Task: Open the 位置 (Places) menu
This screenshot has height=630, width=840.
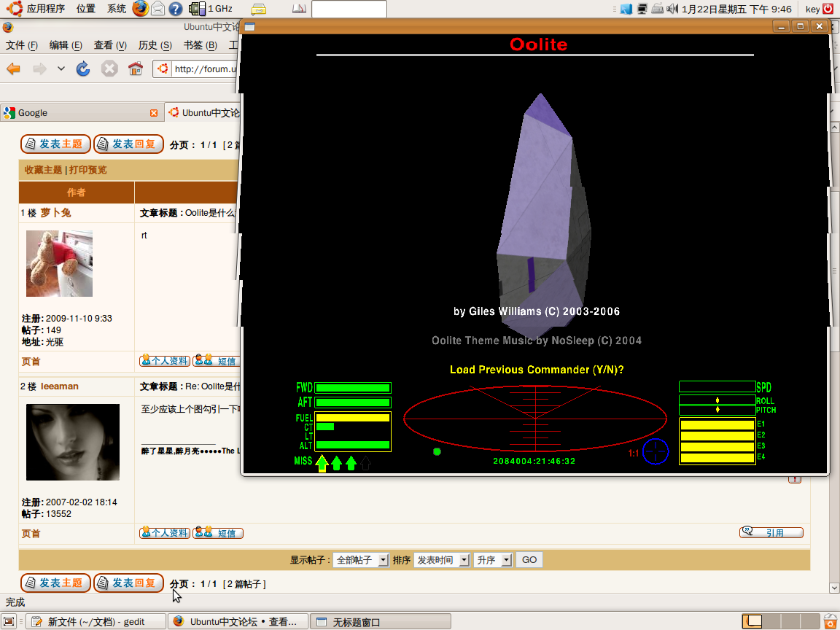Action: [86, 9]
